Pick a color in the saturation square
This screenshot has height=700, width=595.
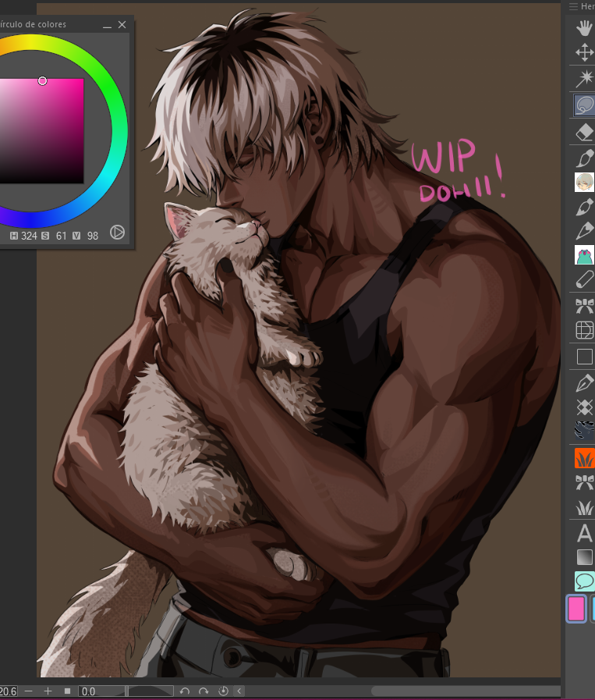tap(41, 131)
